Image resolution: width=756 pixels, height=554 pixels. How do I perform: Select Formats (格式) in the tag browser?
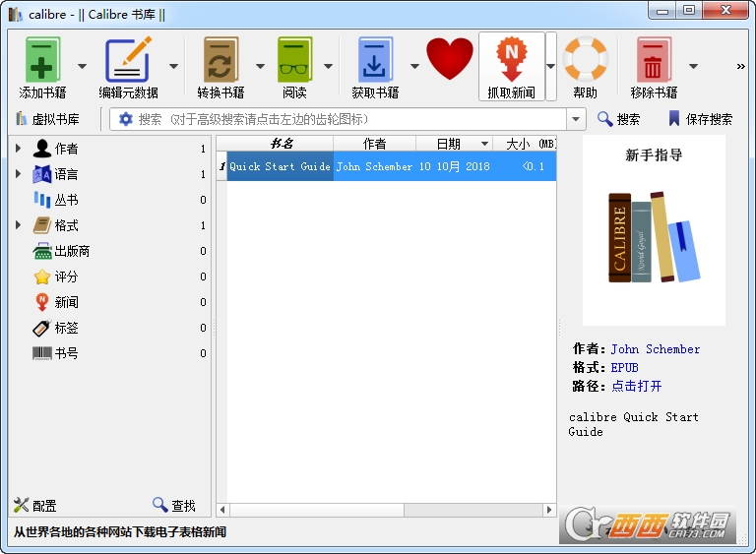(x=66, y=225)
